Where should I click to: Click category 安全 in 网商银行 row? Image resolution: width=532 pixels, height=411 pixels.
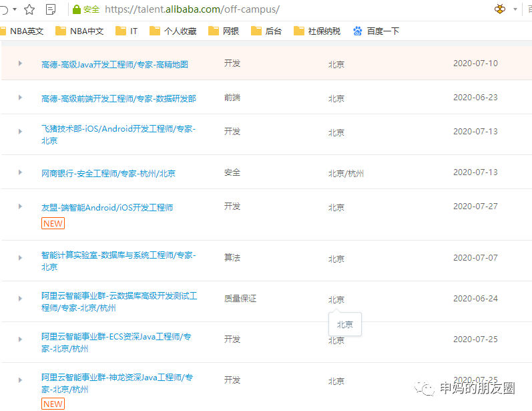point(232,172)
